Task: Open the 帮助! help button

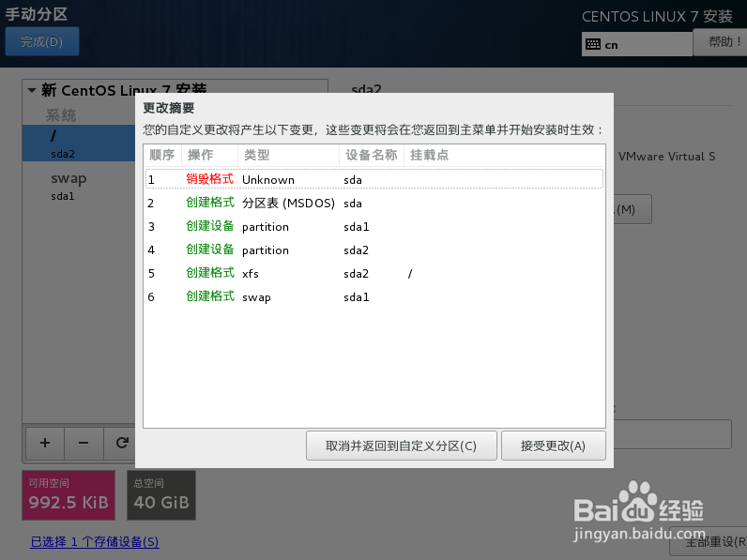Action: click(x=722, y=42)
